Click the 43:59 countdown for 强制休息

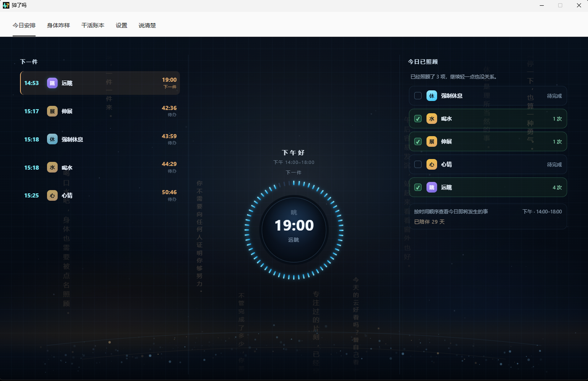pyautogui.click(x=169, y=136)
